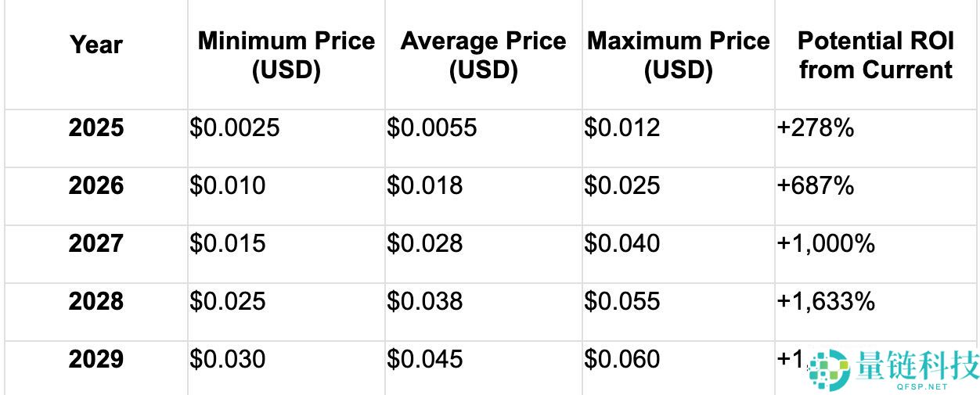
Task: Click the 2028 year row label
Action: (96, 301)
